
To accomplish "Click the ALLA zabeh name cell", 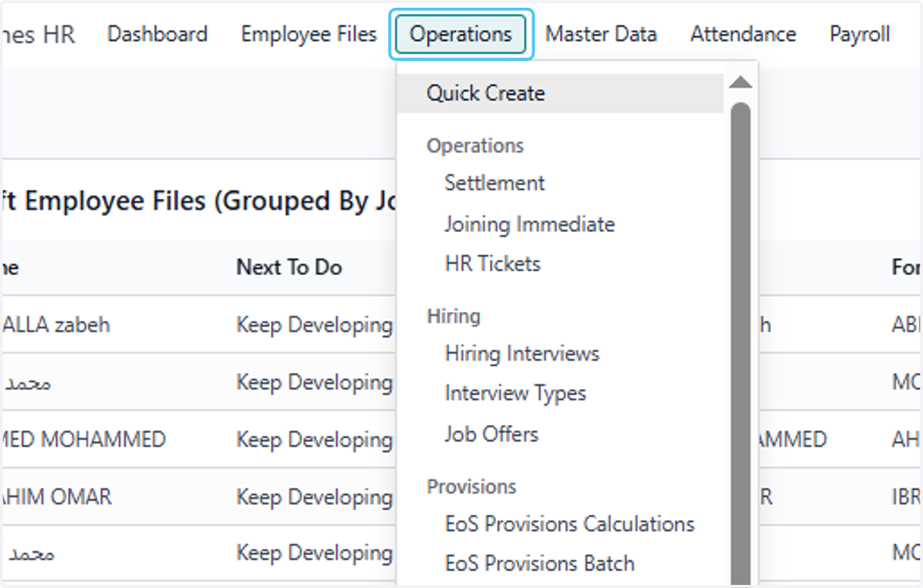I will [x=55, y=325].
